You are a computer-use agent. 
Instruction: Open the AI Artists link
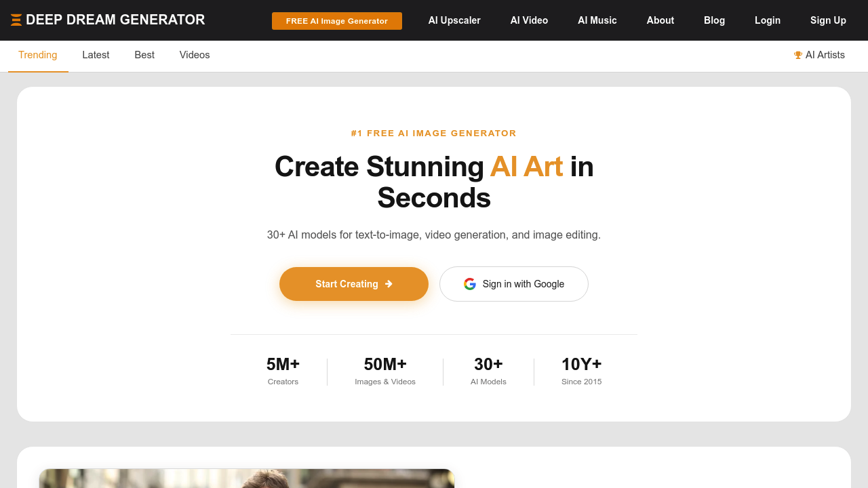(x=825, y=55)
